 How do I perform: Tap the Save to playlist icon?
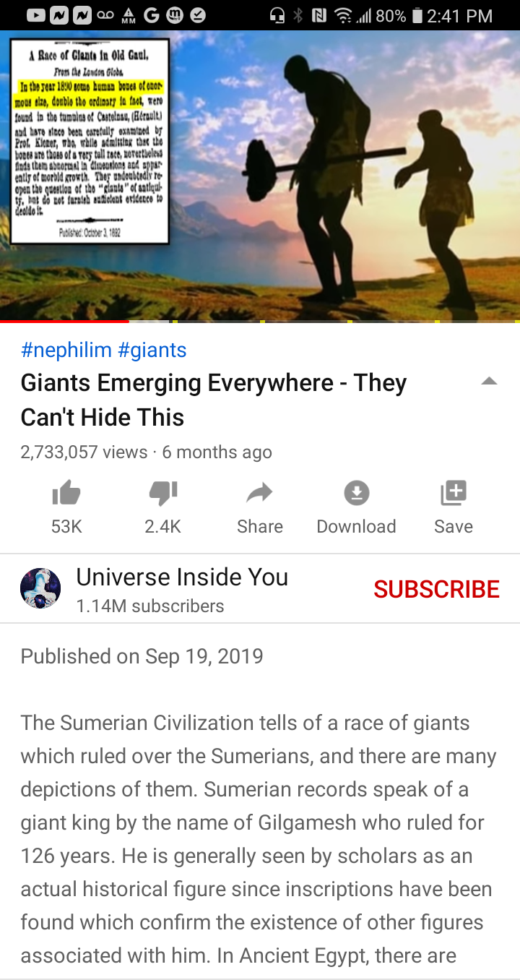[454, 494]
